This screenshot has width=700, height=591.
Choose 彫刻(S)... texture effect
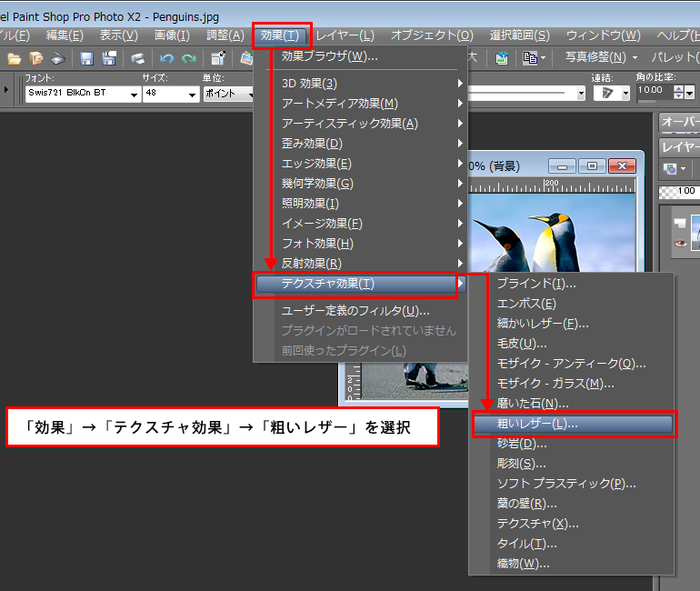click(x=571, y=464)
